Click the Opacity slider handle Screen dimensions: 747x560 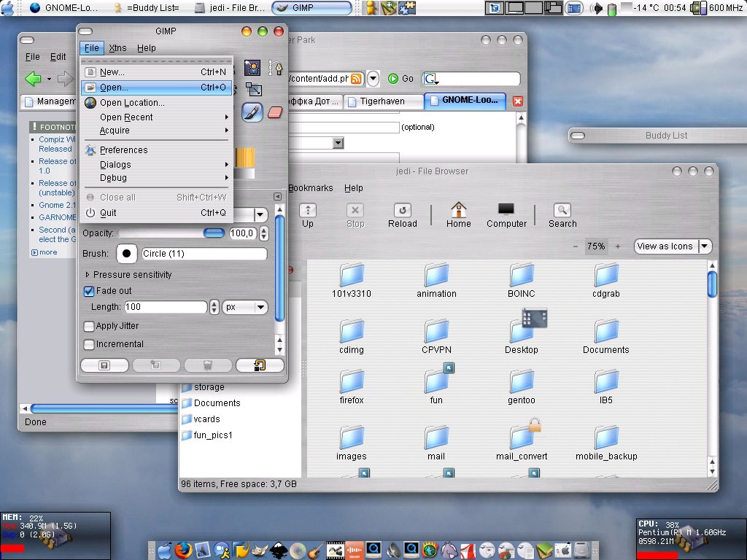click(x=214, y=233)
